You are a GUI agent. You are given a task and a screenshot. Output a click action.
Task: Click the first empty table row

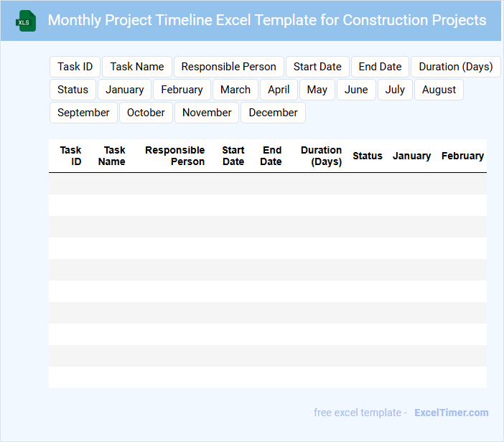267,184
